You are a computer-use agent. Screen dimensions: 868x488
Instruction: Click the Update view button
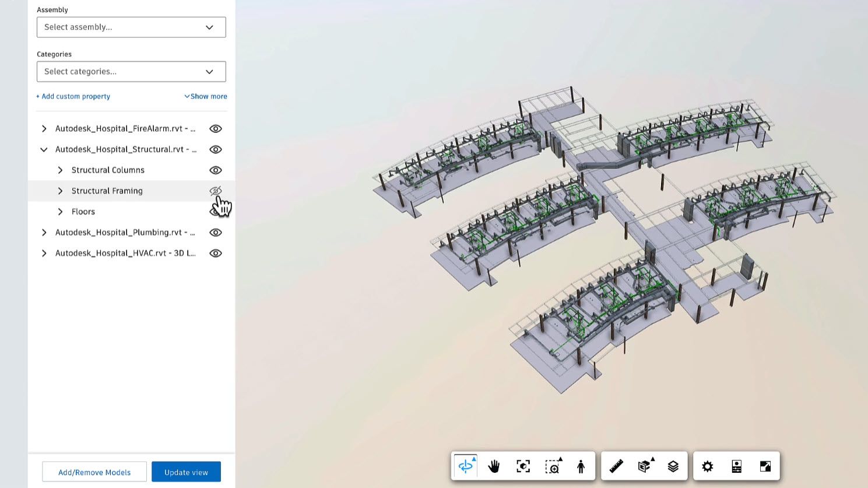click(186, 472)
